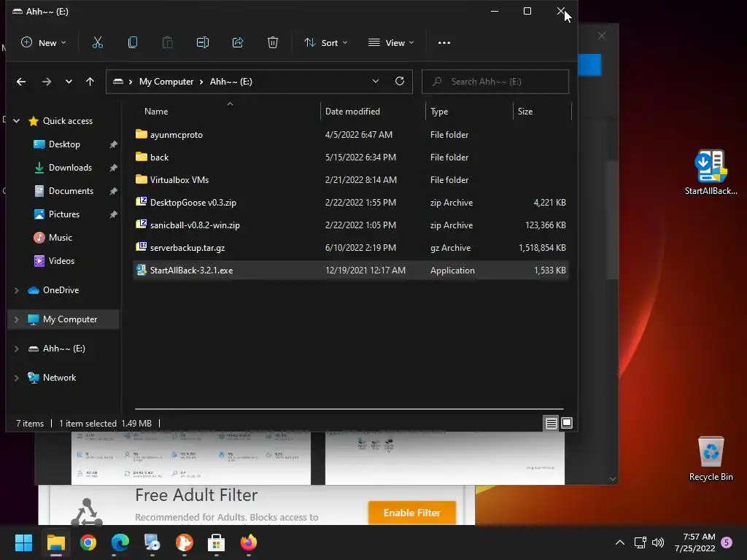The height and width of the screenshot is (560, 747).
Task: Open the New dropdown menu
Action: (x=43, y=43)
